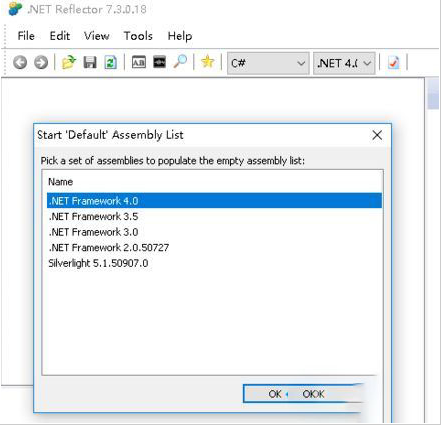Click the black code view icon
The height and width of the screenshot is (425, 446).
[x=159, y=62]
